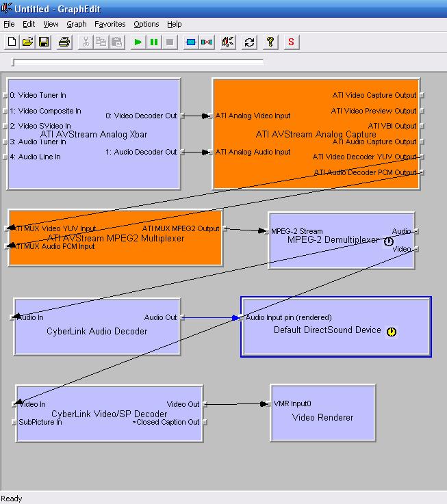Click the 'ATI Analog Audio Input' pin
The width and height of the screenshot is (447, 504).
coord(253,152)
